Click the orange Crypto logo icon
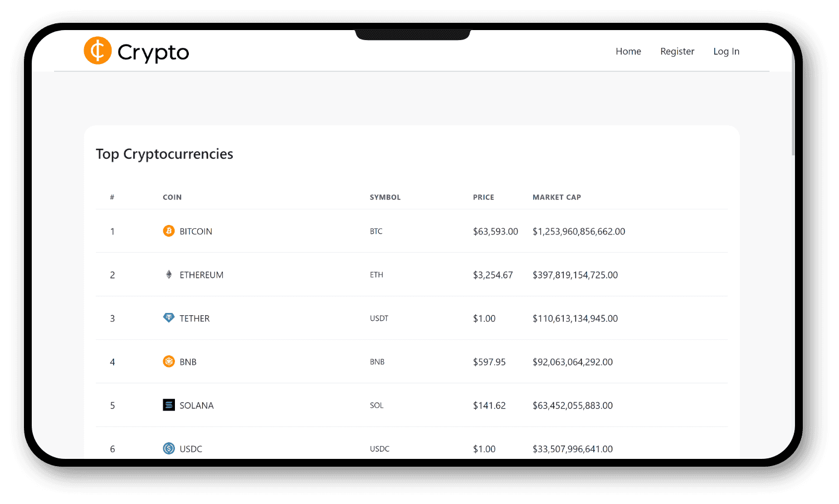The image size is (839, 504). 97,51
